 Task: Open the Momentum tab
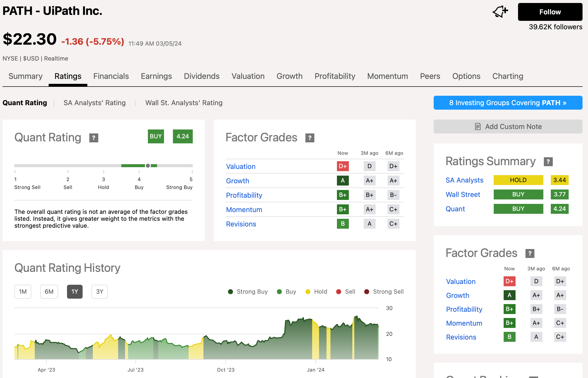[388, 76]
